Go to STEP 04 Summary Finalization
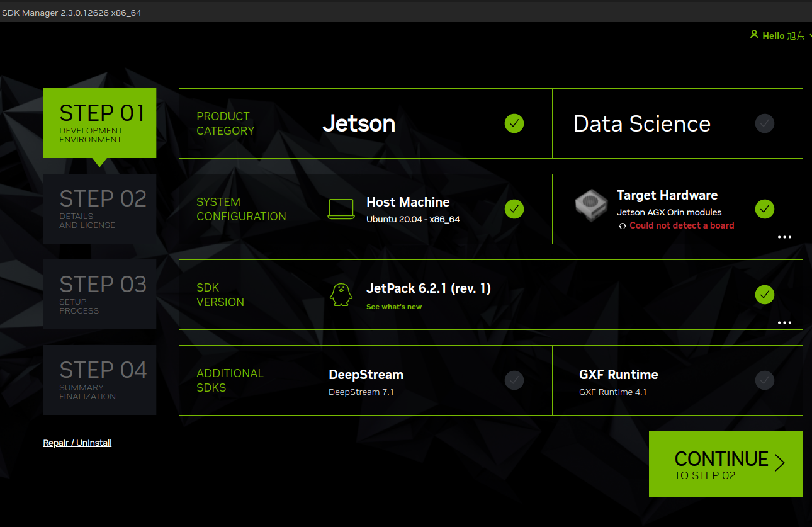The width and height of the screenshot is (812, 527). [99, 380]
